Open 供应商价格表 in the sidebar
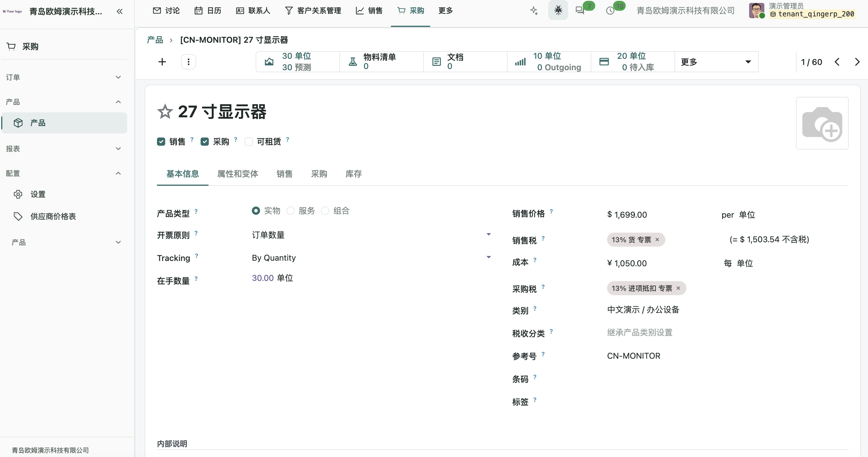 point(53,217)
